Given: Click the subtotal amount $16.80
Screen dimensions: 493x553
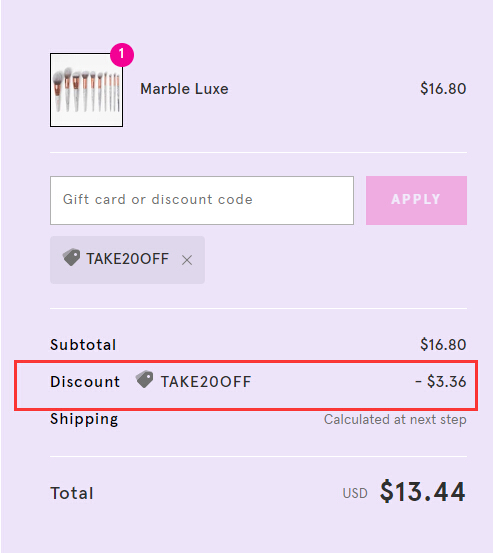Looking at the screenshot, I should pyautogui.click(x=443, y=345).
